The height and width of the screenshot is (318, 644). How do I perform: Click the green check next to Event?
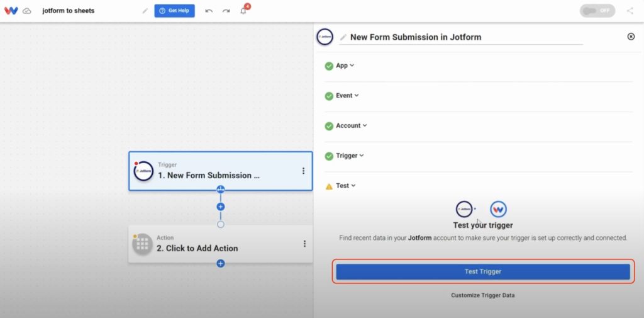329,96
